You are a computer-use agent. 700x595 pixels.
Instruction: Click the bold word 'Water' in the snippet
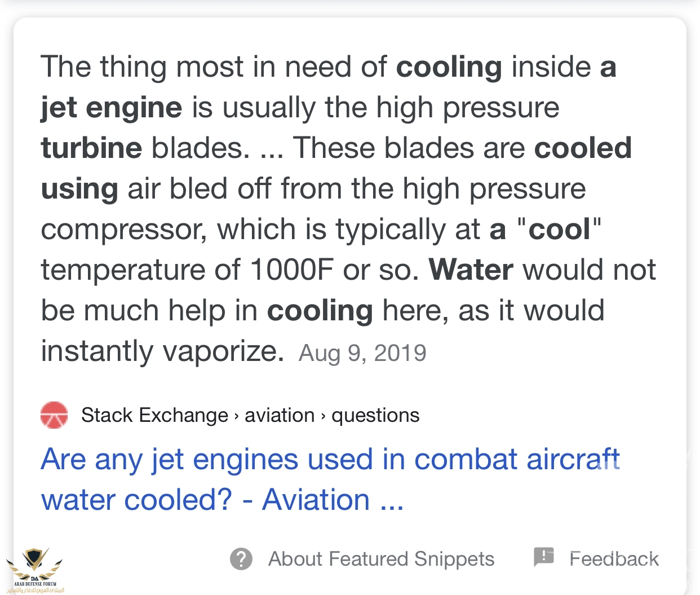(471, 270)
